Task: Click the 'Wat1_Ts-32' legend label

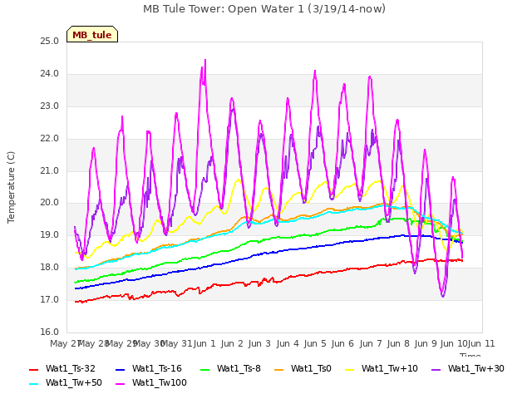Action: 71,368
